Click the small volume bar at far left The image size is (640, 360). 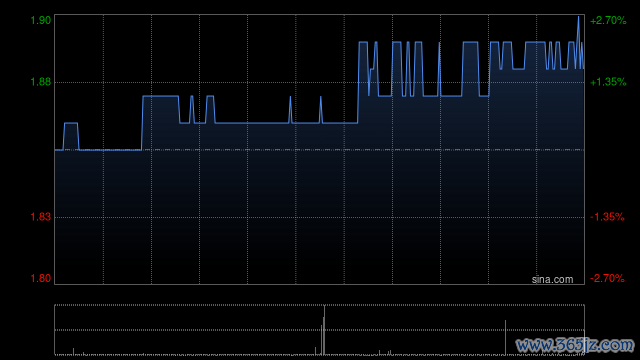(x=73, y=351)
